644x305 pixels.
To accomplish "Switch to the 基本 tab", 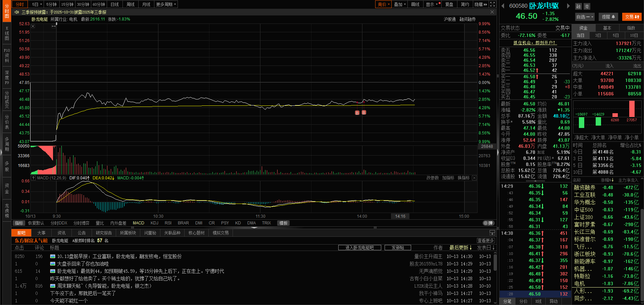I will [607, 28].
